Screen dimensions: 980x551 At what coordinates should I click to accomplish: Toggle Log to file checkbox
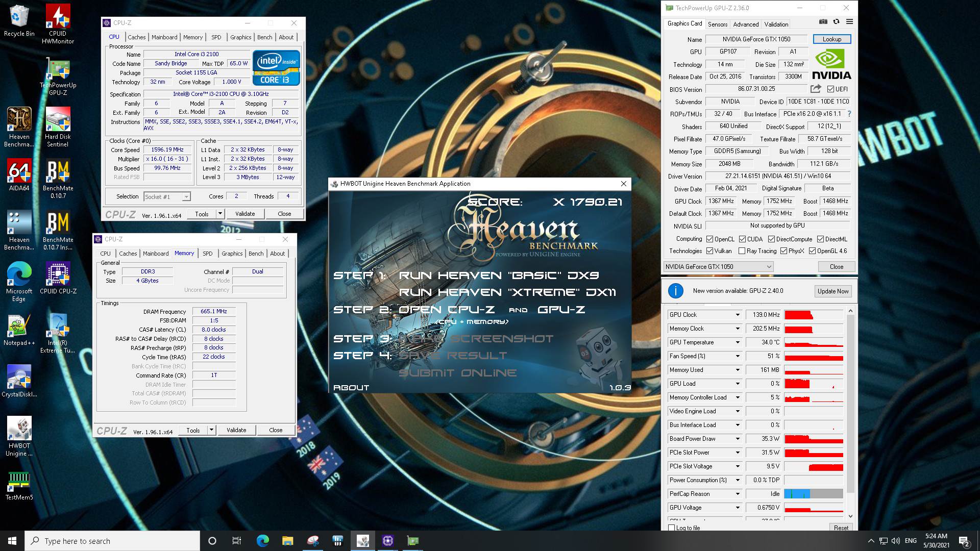pos(672,528)
